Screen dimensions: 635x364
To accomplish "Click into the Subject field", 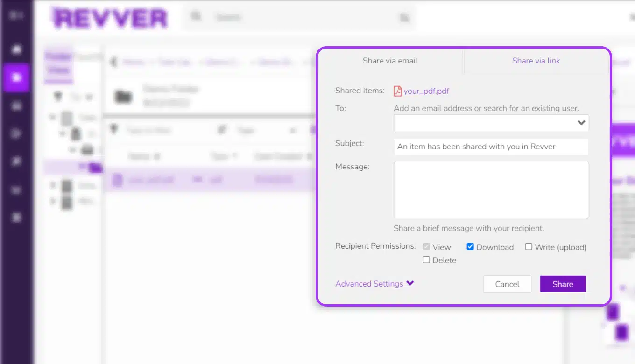I will click(491, 147).
